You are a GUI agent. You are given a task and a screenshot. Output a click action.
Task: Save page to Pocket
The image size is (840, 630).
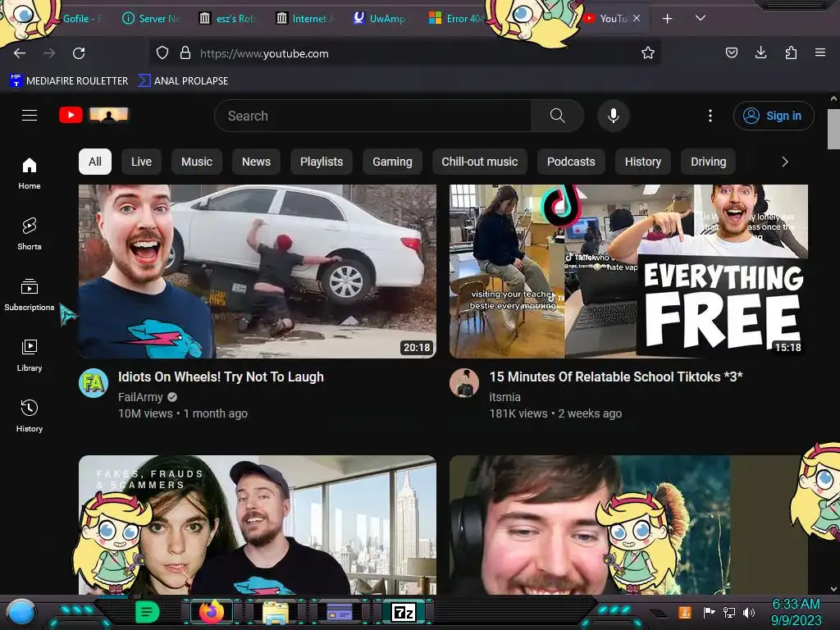click(x=732, y=52)
